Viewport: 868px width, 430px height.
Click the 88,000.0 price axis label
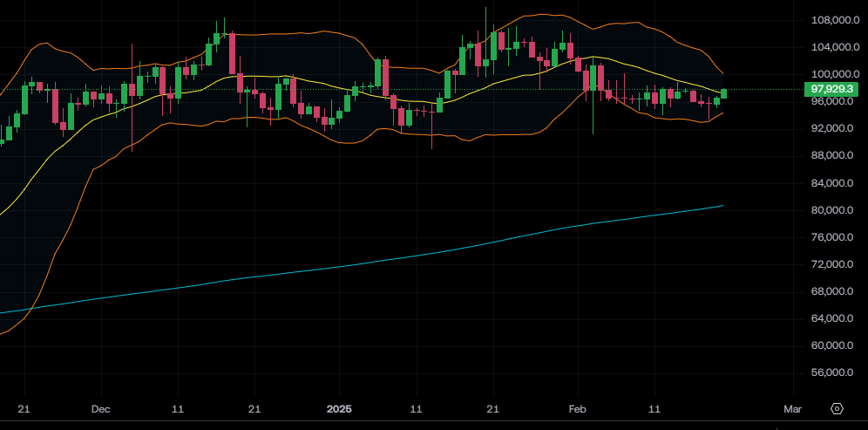pyautogui.click(x=832, y=156)
